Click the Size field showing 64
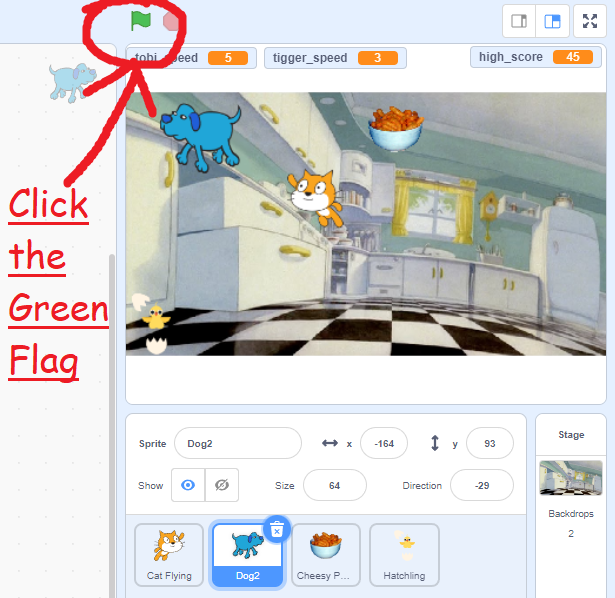 334,485
